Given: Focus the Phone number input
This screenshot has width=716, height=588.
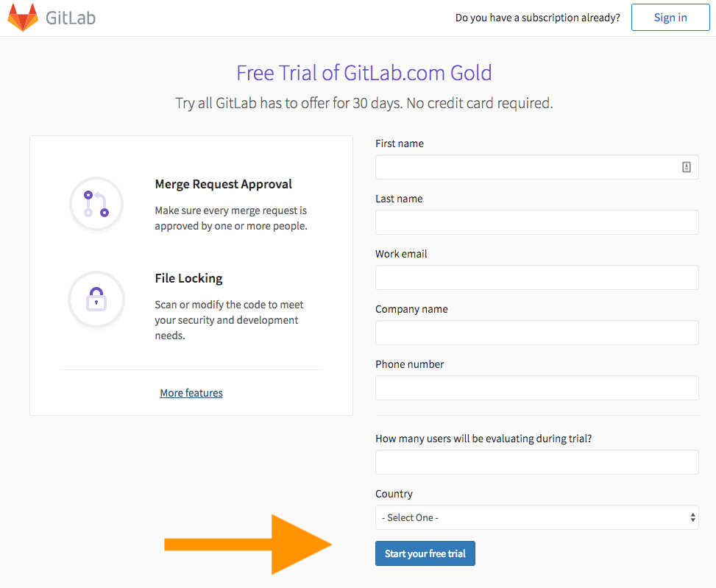Looking at the screenshot, I should click(536, 388).
